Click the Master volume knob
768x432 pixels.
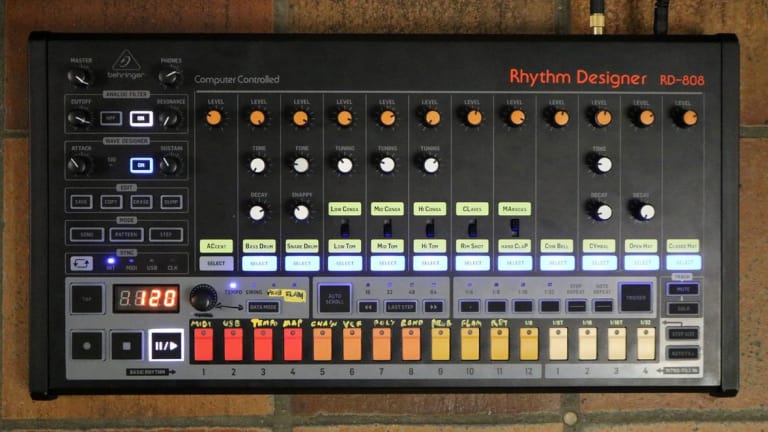tap(80, 77)
